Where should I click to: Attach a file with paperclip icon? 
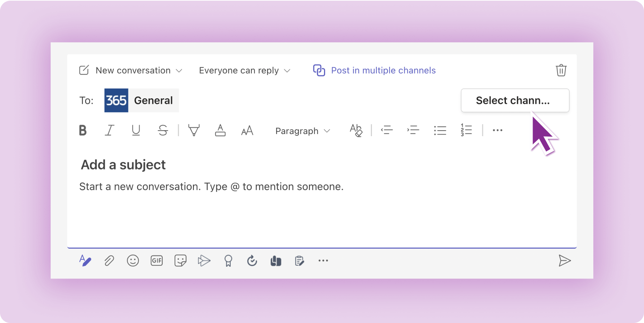pos(109,260)
